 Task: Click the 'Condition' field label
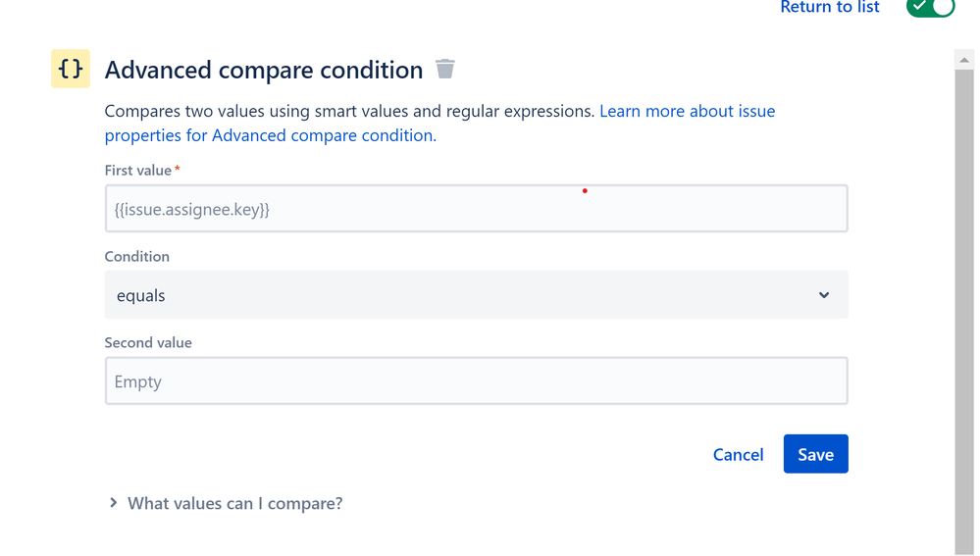(x=137, y=257)
